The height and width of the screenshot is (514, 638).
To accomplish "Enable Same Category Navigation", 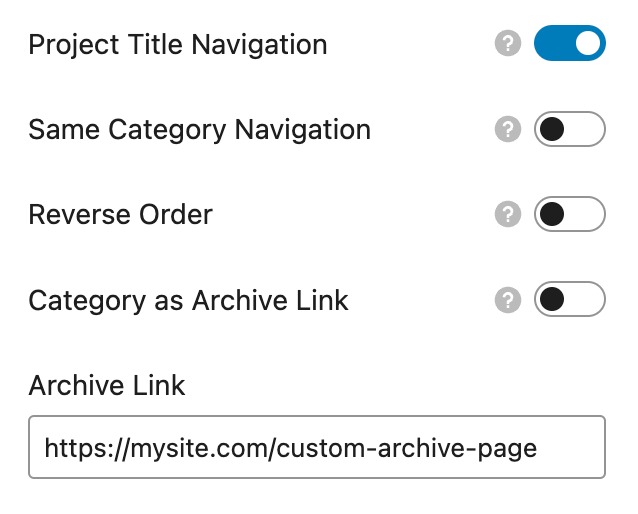I will (569, 130).
